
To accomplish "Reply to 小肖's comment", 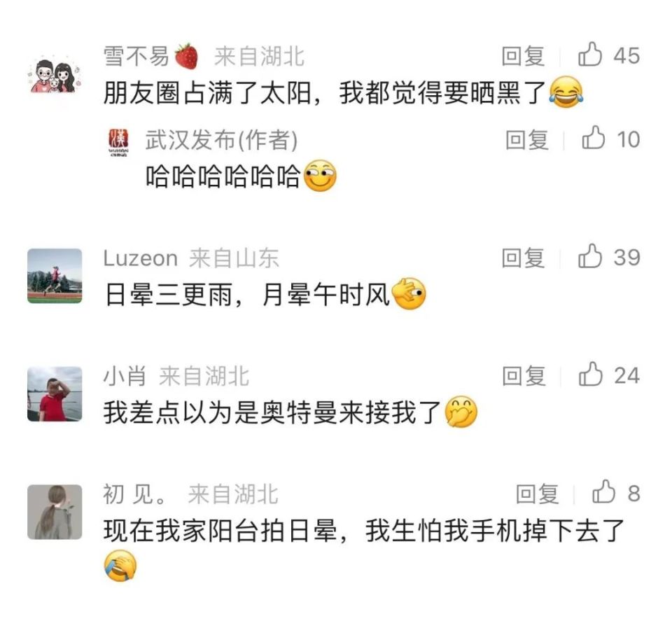I will coord(524,376).
